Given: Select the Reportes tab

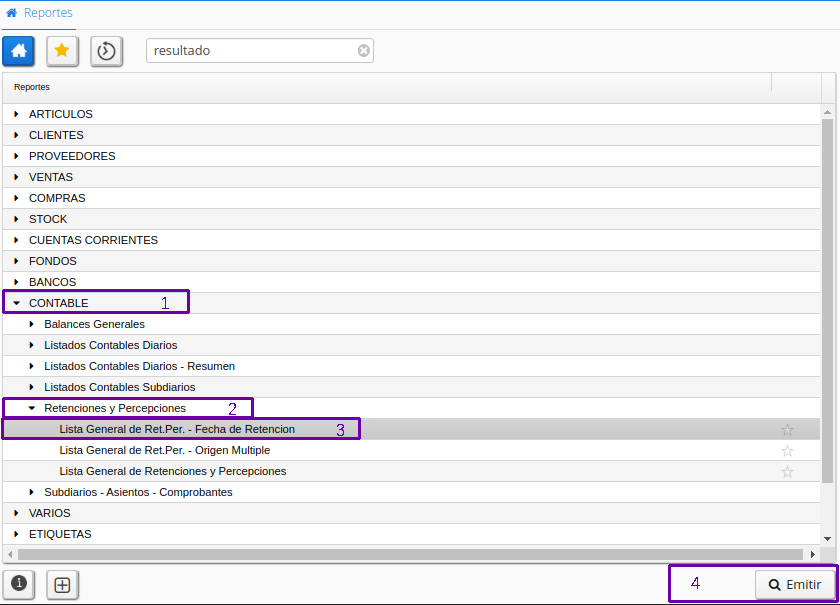Looking at the screenshot, I should coord(39,13).
